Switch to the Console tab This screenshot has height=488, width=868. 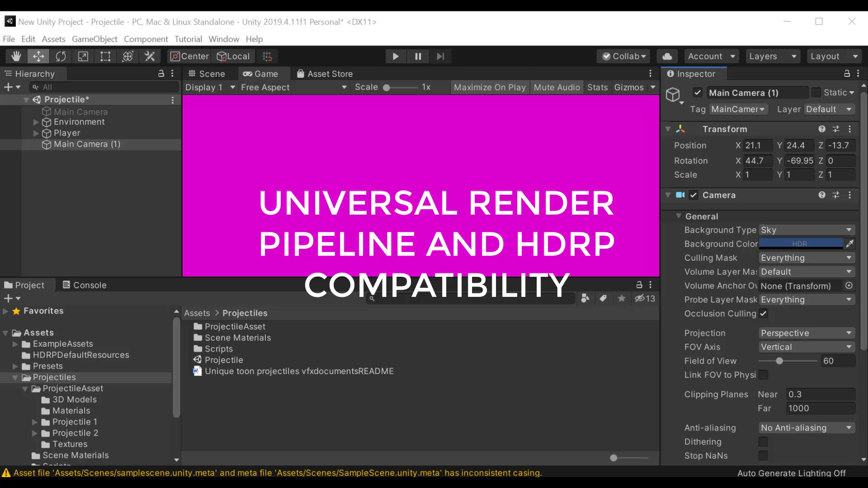coord(85,285)
